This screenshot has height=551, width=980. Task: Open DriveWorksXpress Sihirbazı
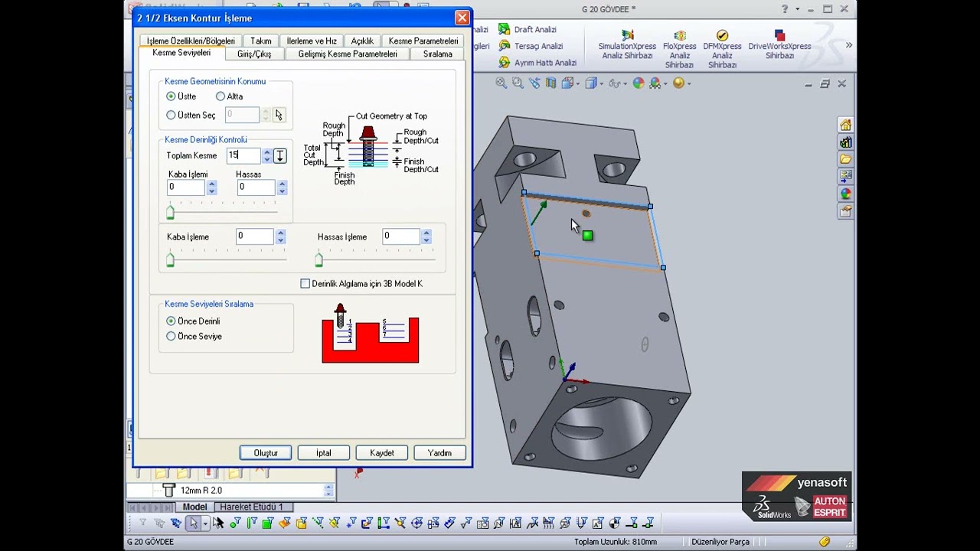pos(779,45)
